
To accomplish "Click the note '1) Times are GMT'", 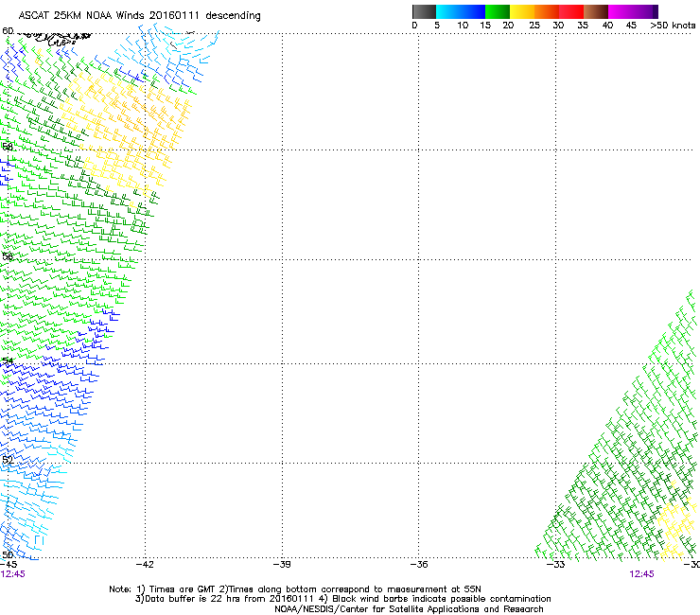I will (x=176, y=589).
